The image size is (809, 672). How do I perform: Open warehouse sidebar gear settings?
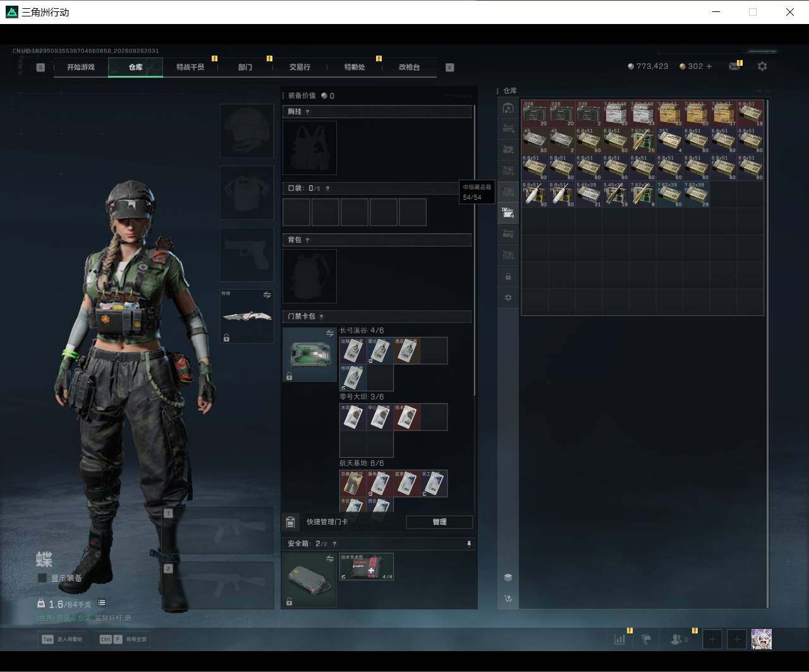point(508,298)
